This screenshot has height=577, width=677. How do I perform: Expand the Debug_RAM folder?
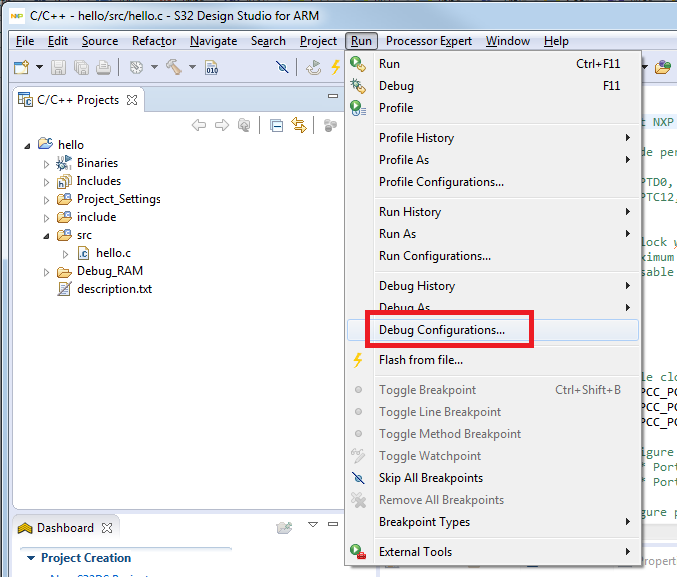pyautogui.click(x=46, y=272)
